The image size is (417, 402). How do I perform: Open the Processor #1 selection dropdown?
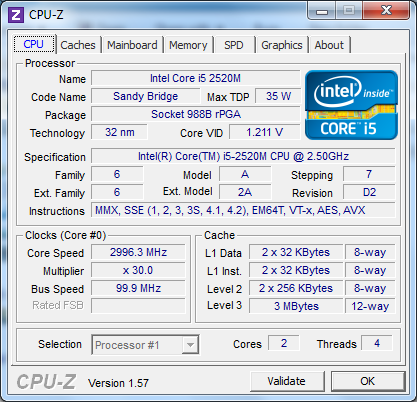(145, 345)
